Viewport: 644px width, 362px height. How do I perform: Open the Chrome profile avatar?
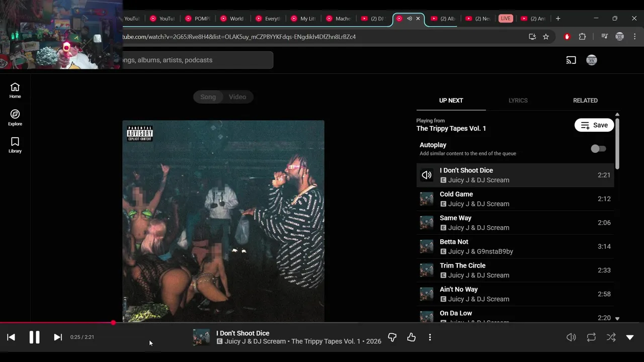point(620,37)
